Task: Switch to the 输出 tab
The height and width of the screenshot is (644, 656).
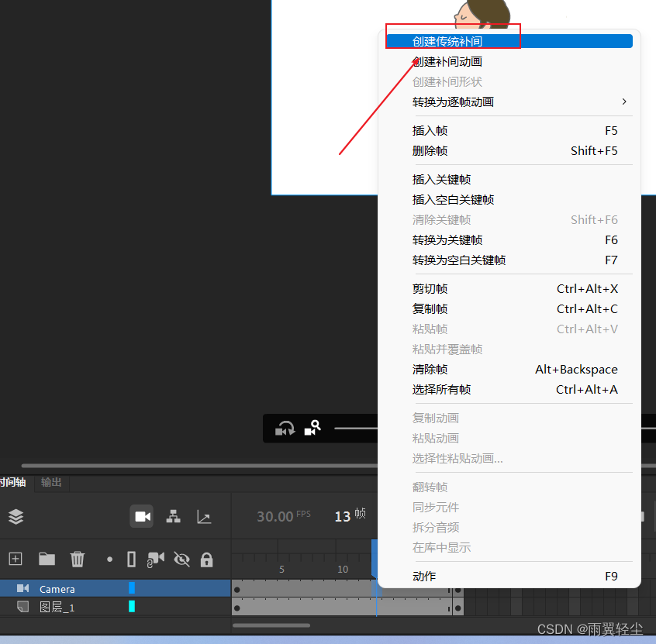Action: pyautogui.click(x=50, y=481)
